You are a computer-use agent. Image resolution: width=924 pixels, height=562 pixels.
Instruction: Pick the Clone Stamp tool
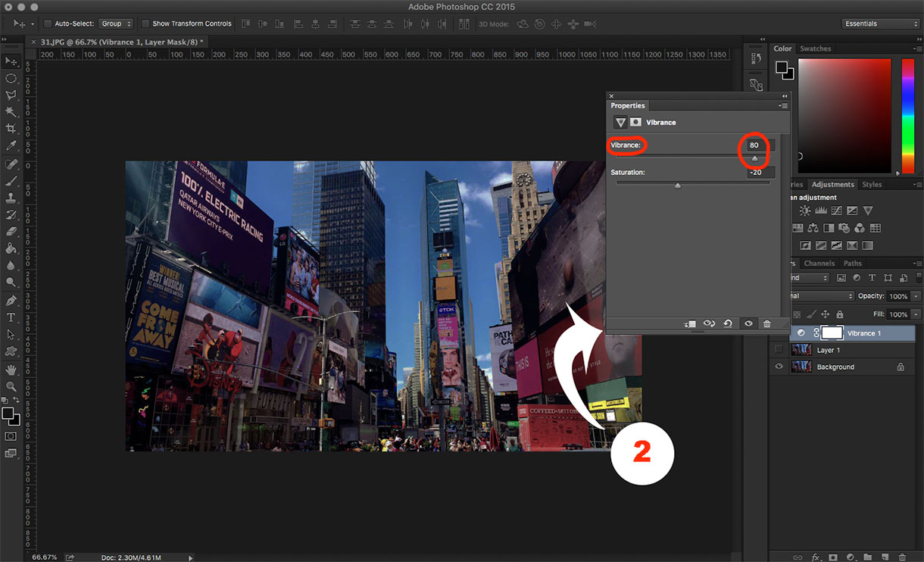(11, 198)
